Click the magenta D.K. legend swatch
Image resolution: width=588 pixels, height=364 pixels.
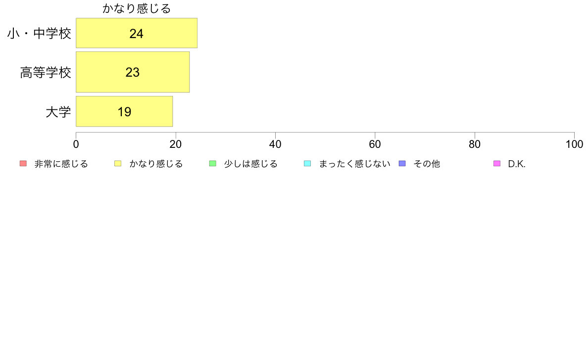click(x=497, y=163)
